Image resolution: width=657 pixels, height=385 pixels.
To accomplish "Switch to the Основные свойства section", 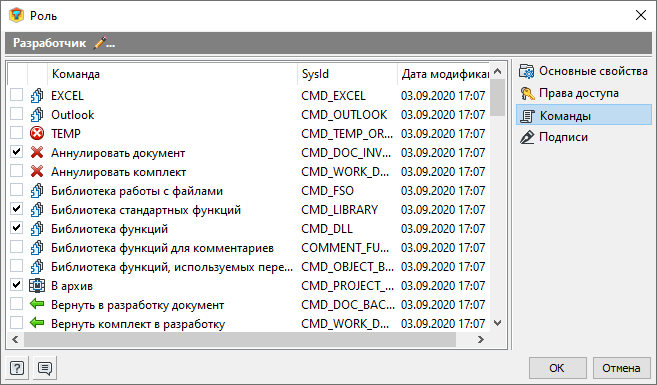I will click(x=584, y=71).
